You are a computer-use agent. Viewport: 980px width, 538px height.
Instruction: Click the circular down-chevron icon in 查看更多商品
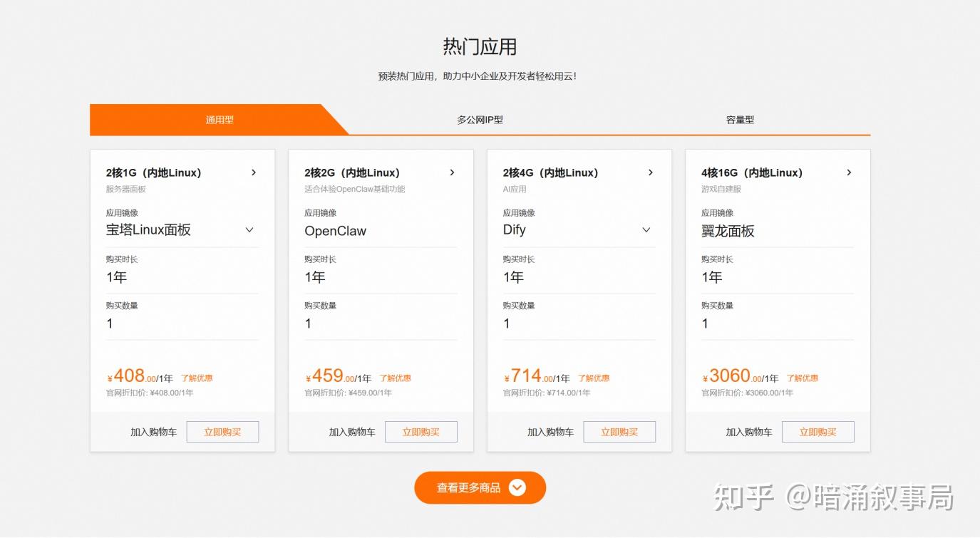coord(517,488)
